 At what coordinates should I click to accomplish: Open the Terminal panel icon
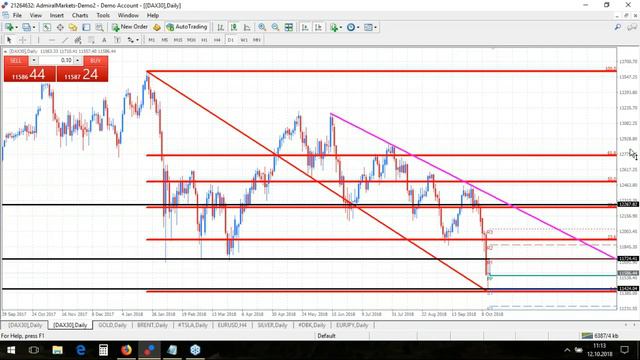pyautogui.click(x=86, y=27)
